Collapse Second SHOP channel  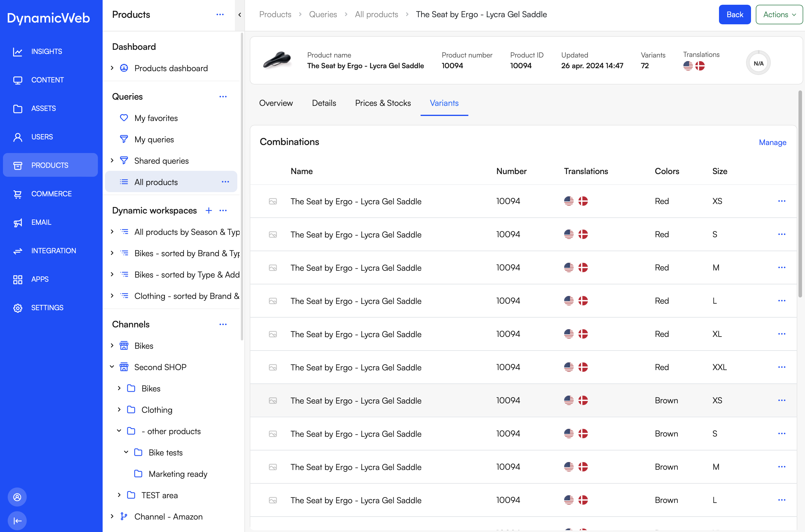click(112, 367)
